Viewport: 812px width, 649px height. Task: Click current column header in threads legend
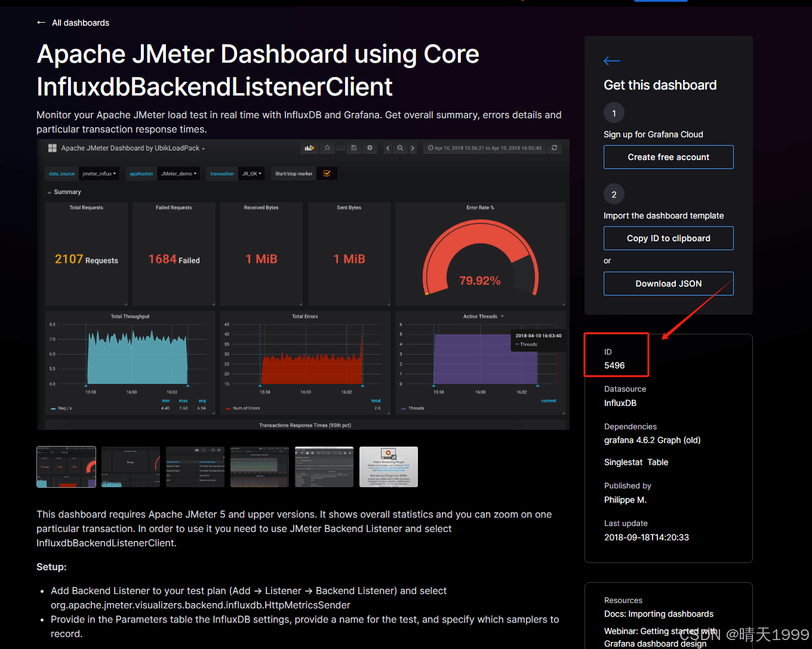click(x=549, y=401)
